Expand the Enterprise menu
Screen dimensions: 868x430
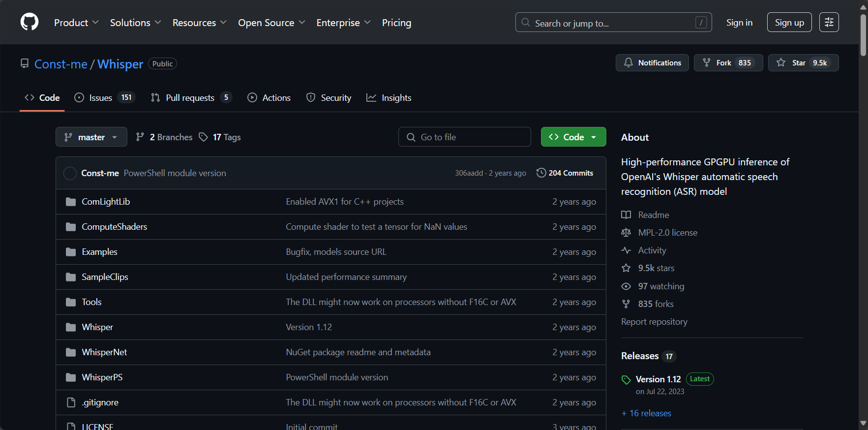coord(343,23)
